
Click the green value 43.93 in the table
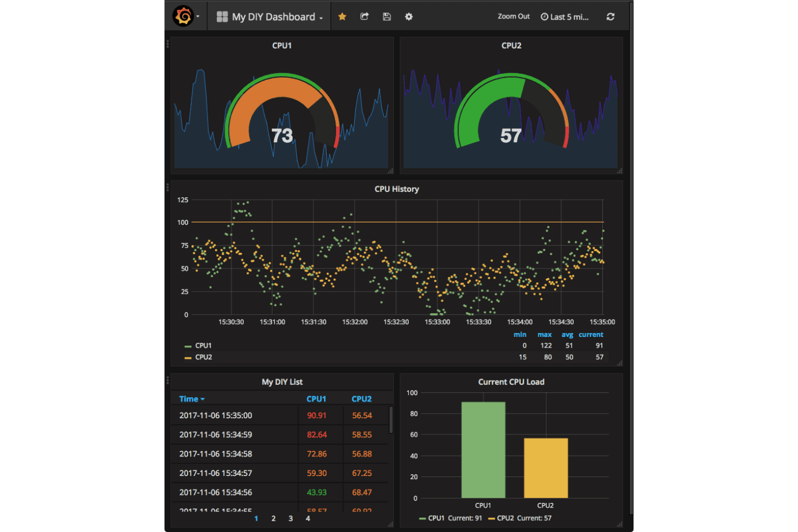(x=317, y=492)
